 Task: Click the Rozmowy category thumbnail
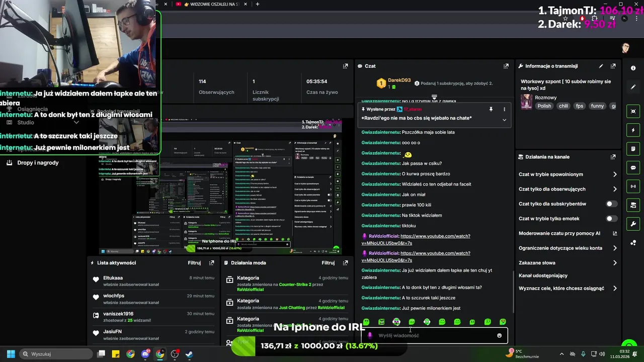[x=526, y=102]
